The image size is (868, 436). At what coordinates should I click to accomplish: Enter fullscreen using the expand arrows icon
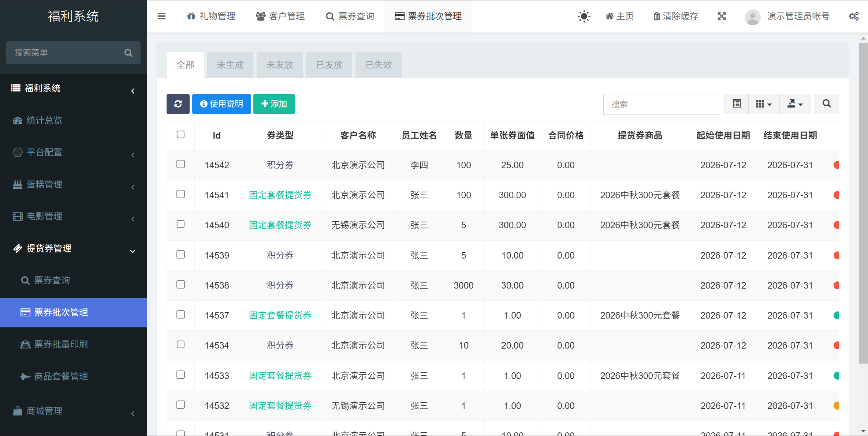tap(722, 16)
